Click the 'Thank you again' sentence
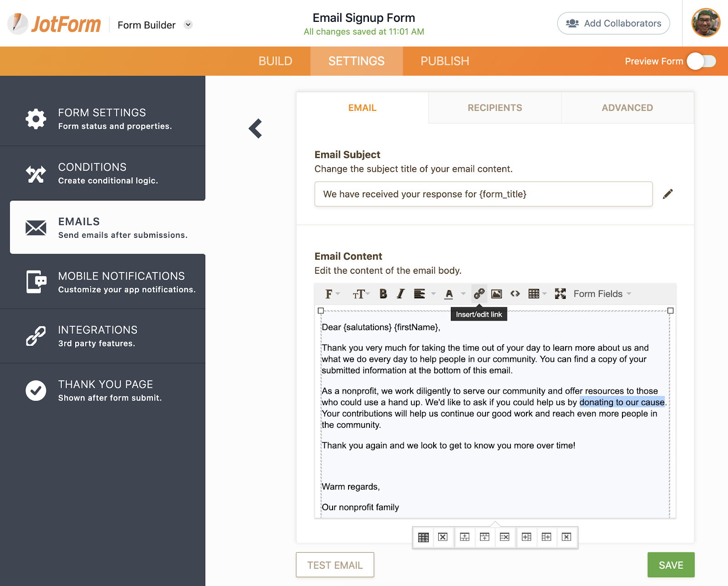Screen dimensions: 728x586 pos(449,446)
